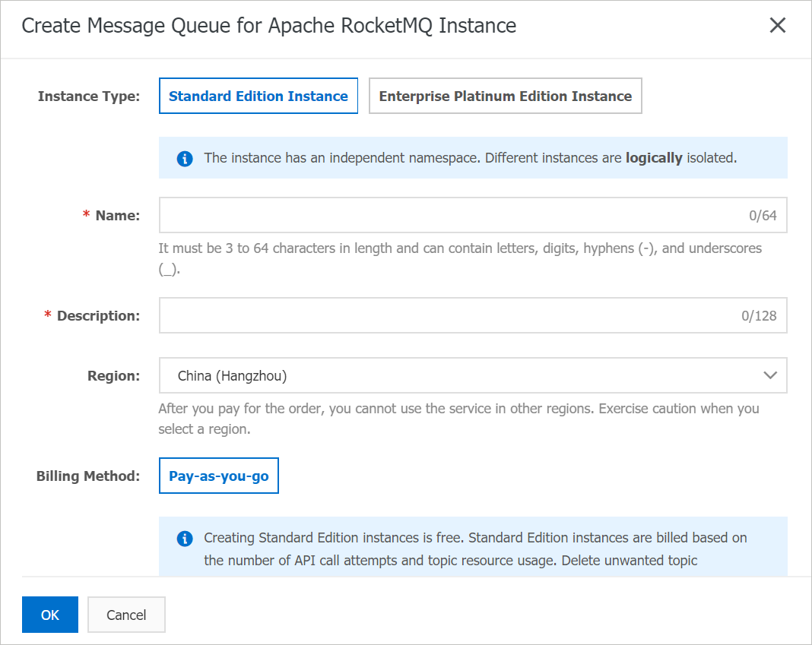This screenshot has width=812, height=645.
Task: Expand region list using the chevron arrow
Action: [770, 375]
